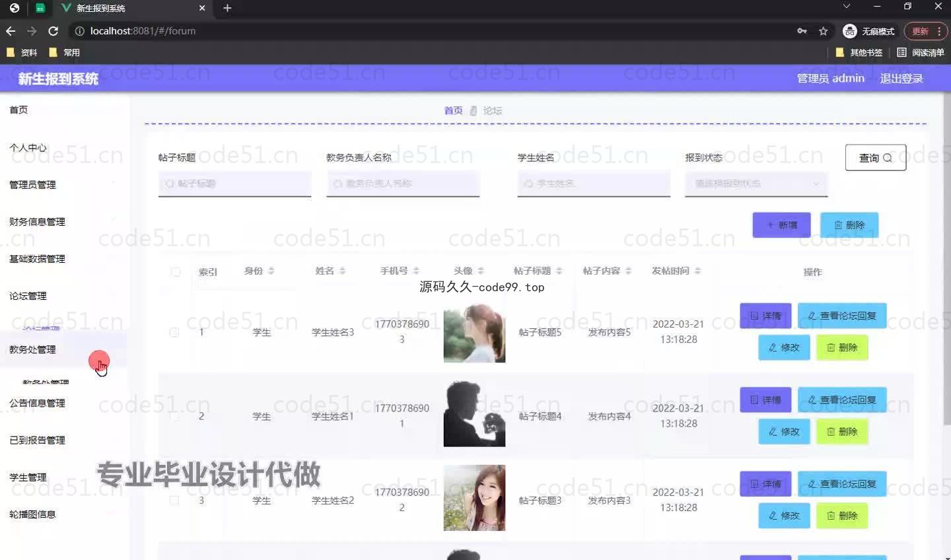Image resolution: width=951 pixels, height=560 pixels.
Task: Click the page vertical scrollbar
Action: point(946,264)
